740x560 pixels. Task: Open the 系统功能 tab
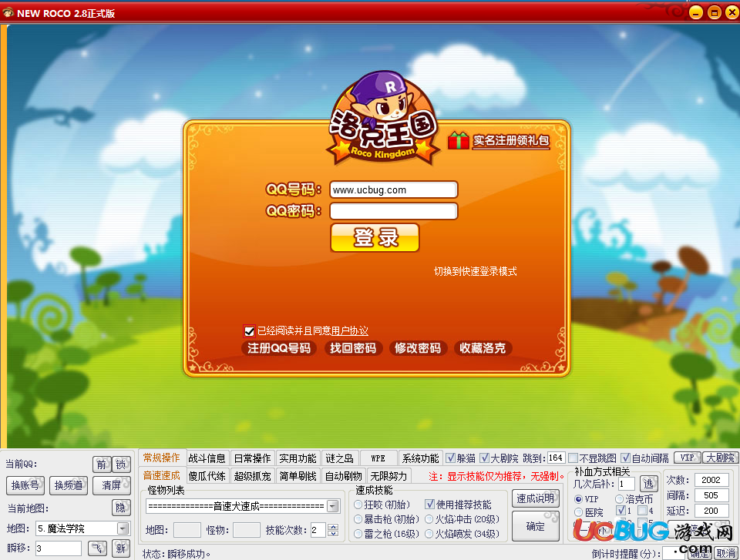420,458
